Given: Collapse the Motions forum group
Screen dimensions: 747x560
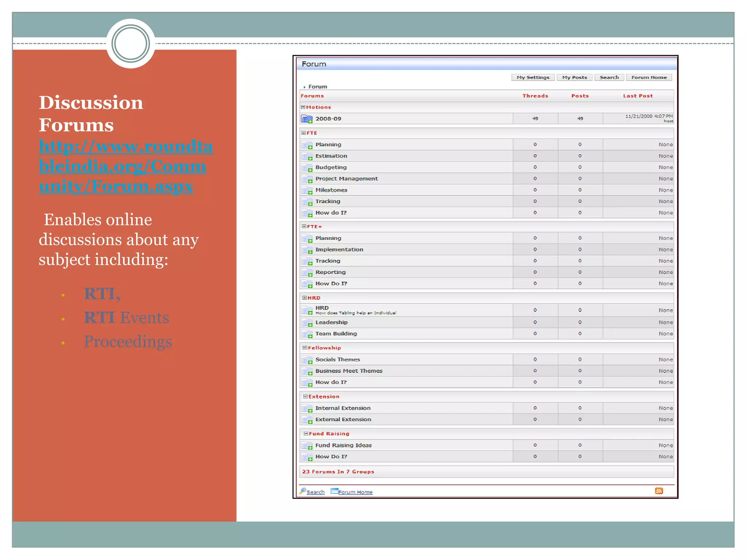Looking at the screenshot, I should click(303, 107).
